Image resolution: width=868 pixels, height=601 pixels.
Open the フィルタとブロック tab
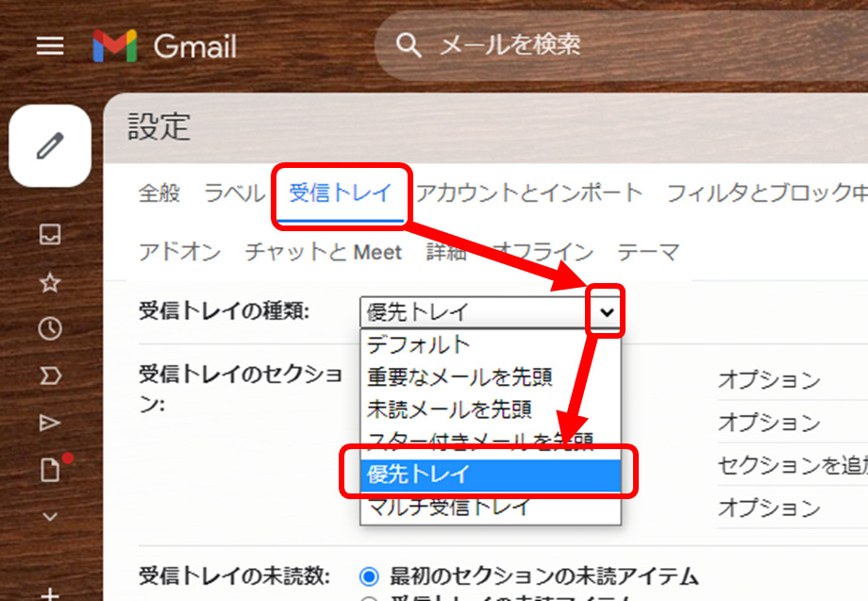767,193
